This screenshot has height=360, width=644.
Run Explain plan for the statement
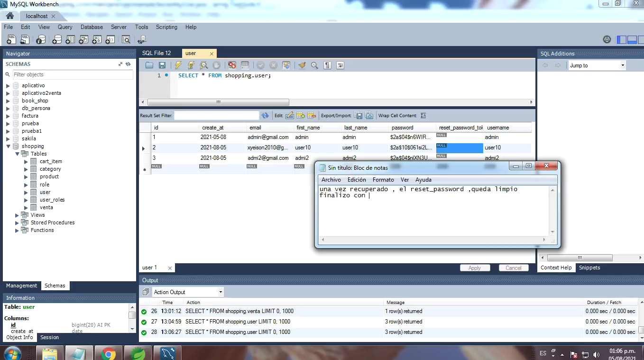point(204,65)
